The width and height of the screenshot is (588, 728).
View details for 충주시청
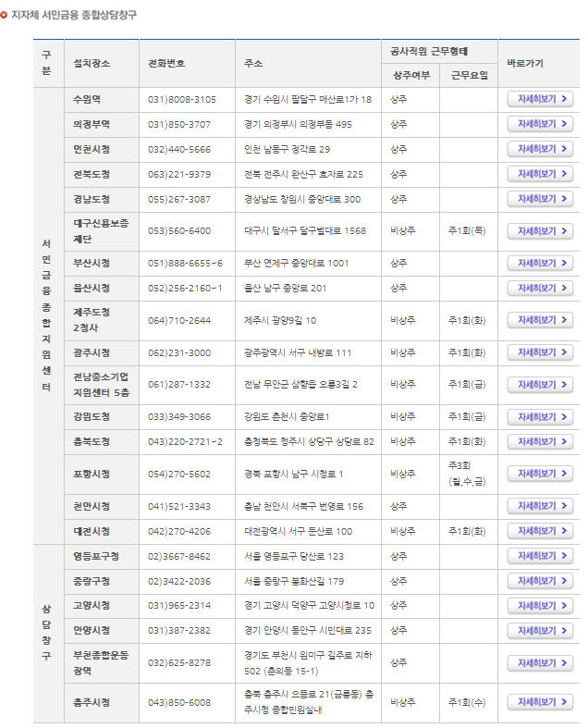click(x=540, y=702)
